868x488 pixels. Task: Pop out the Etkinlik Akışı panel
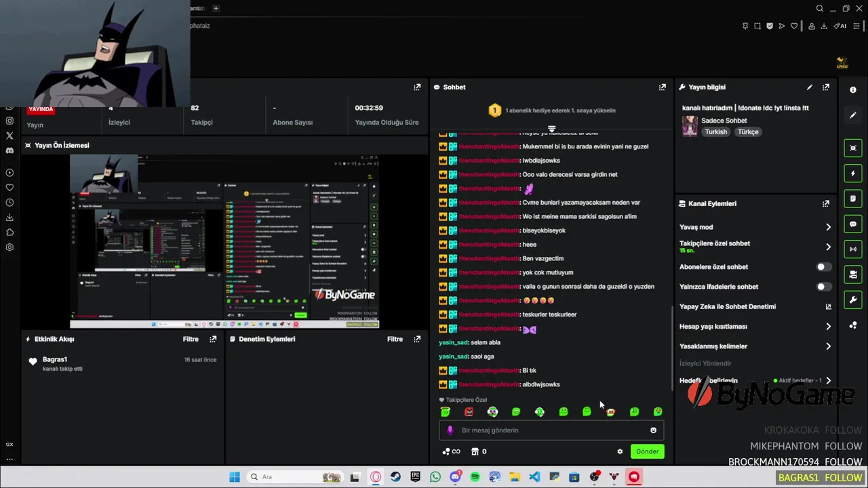(213, 339)
